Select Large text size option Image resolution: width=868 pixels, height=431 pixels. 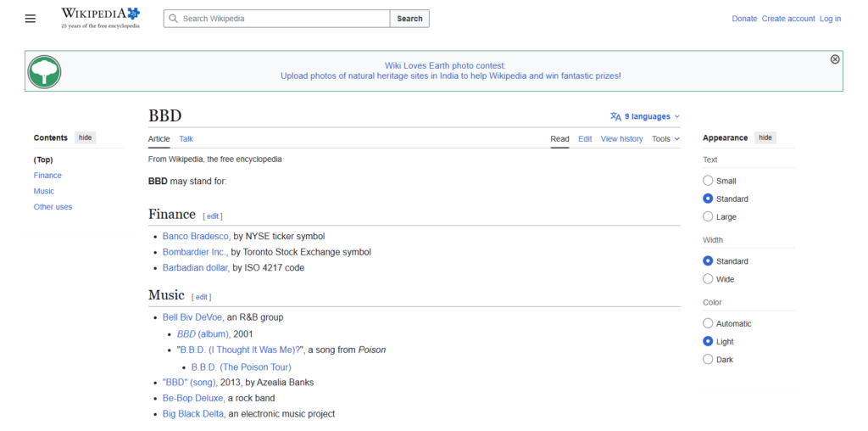pyautogui.click(x=708, y=216)
